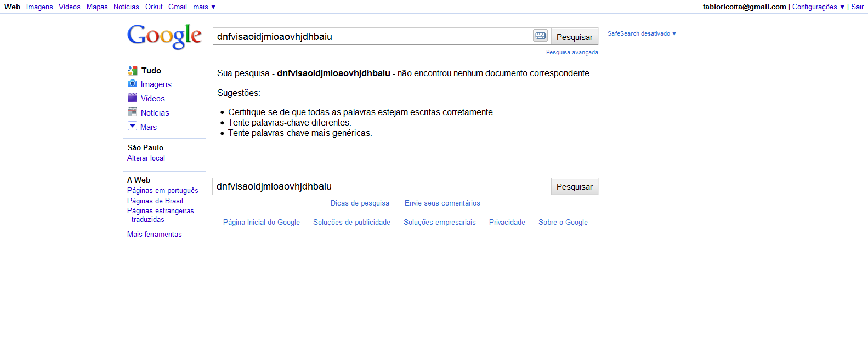Screen dimensions: 868x359
Task: Click the Sair link to sign out
Action: [857, 7]
